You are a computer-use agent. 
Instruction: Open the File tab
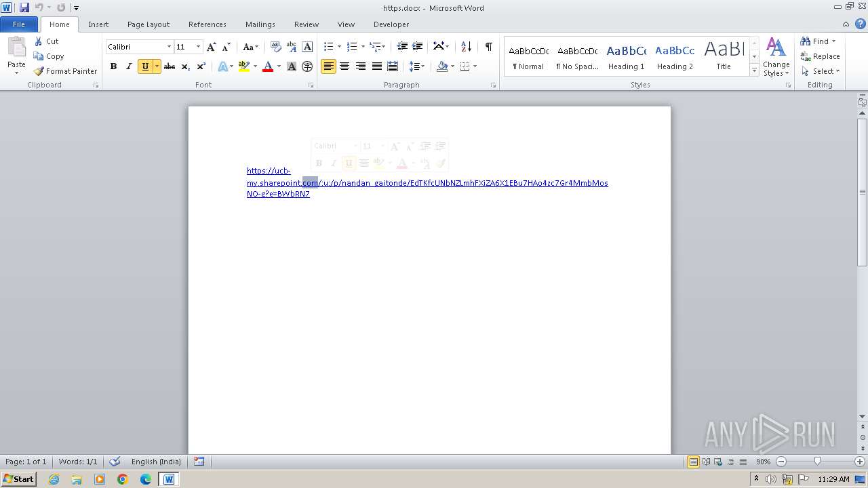click(x=19, y=24)
